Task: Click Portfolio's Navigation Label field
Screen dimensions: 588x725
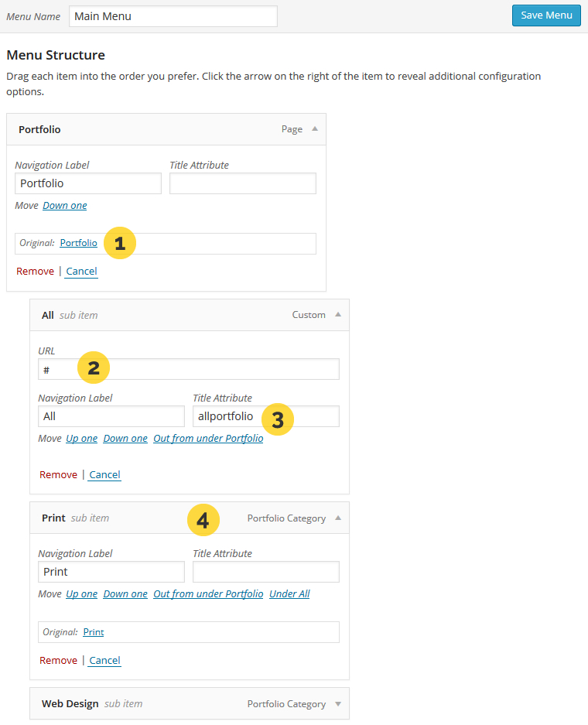Action: (88, 183)
